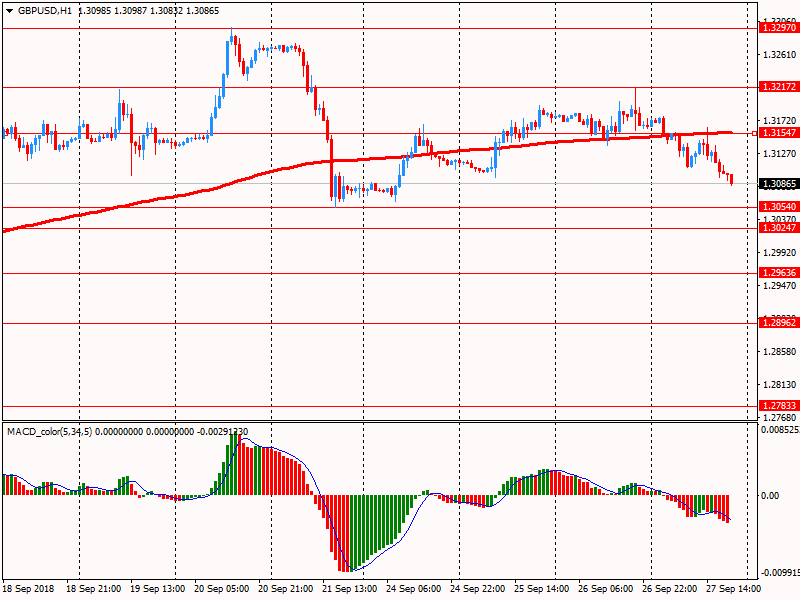Click the small square marker left of the 1.31547 label

(755, 133)
